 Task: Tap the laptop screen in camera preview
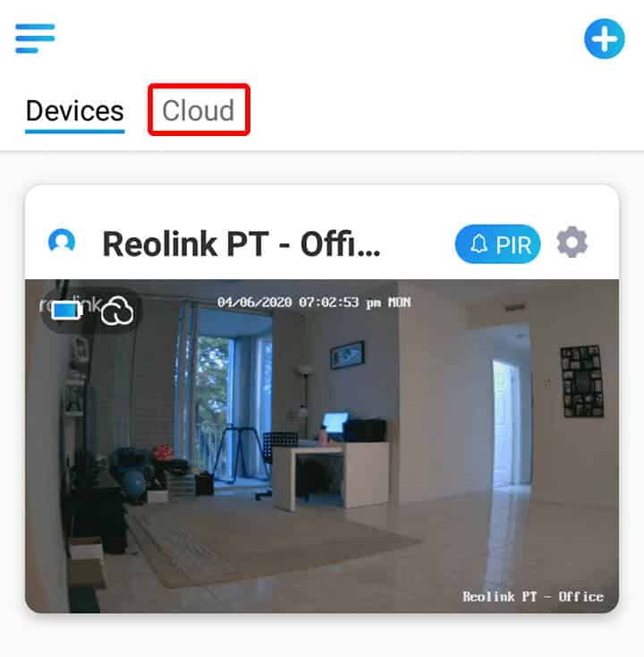click(x=335, y=423)
